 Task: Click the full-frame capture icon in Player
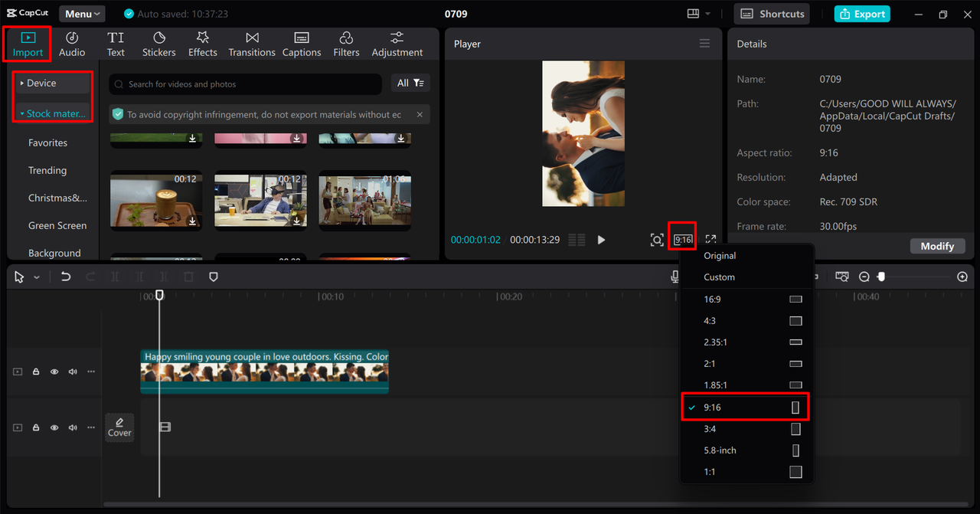tap(656, 240)
